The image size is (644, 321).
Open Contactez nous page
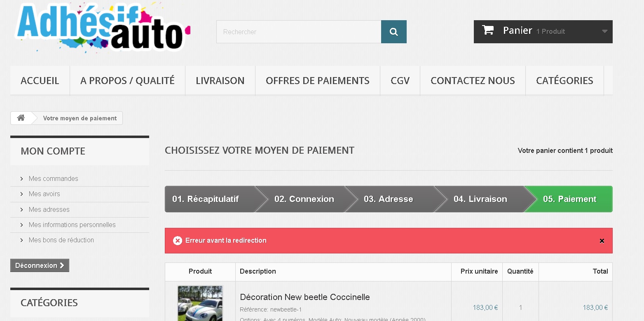coord(473,81)
